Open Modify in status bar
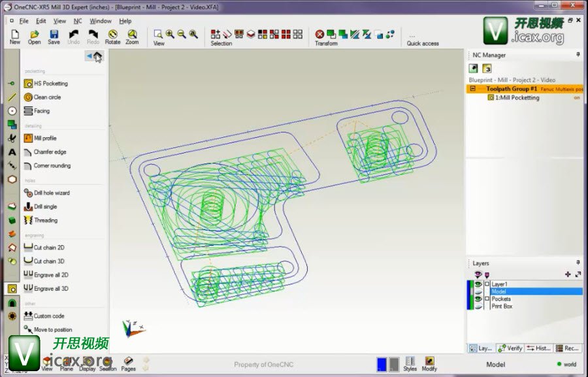Image resolution: width=588 pixels, height=377 pixels. click(429, 364)
